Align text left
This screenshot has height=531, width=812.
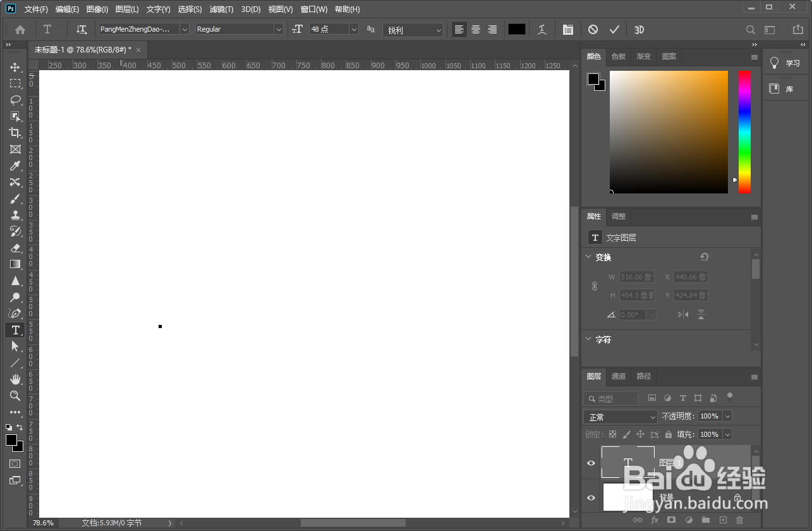(459, 30)
